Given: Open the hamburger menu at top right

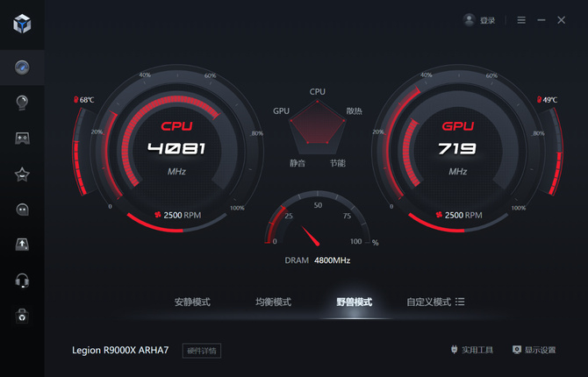Looking at the screenshot, I should [x=521, y=20].
